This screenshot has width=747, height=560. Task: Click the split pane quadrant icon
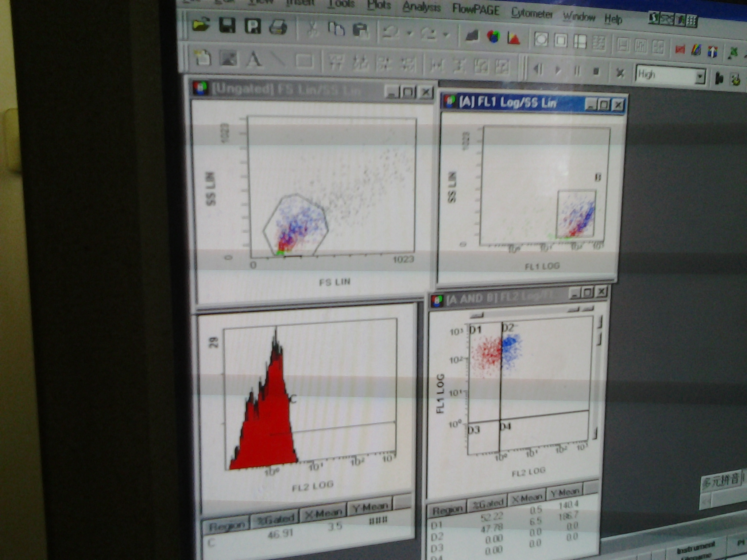pos(580,41)
